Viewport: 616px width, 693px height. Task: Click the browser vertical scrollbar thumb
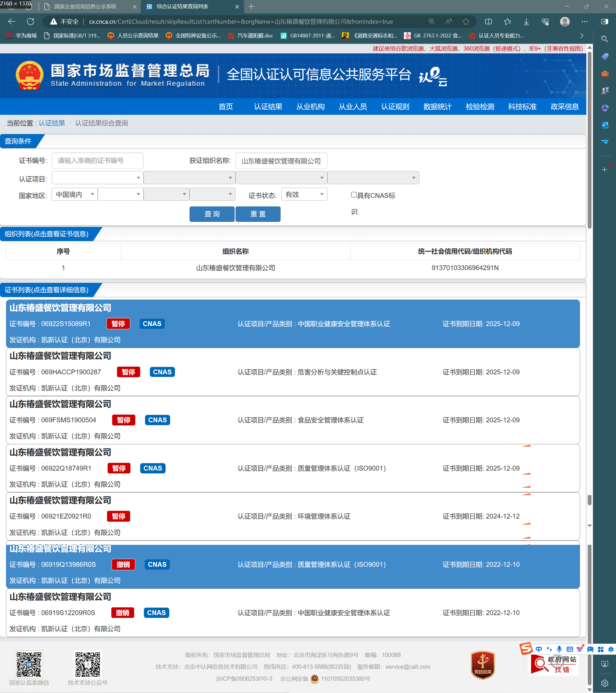(x=589, y=139)
